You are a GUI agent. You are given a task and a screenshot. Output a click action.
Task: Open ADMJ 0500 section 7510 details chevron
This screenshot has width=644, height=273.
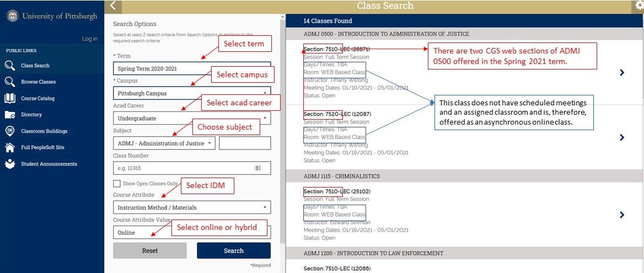(x=622, y=73)
